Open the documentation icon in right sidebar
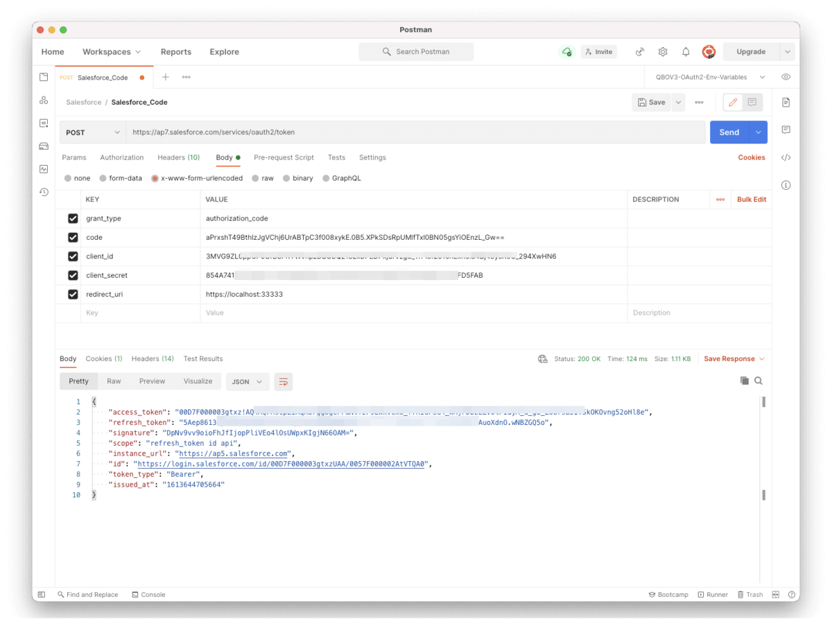The height and width of the screenshot is (644, 832). pyautogui.click(x=786, y=103)
